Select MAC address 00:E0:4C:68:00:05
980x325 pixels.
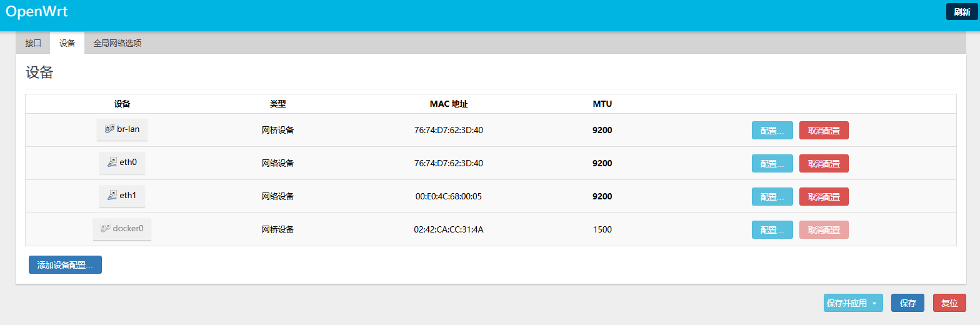pos(449,196)
